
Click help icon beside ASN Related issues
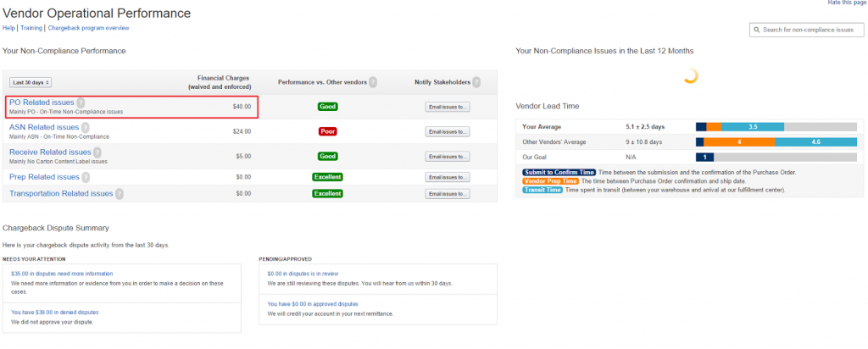click(86, 128)
